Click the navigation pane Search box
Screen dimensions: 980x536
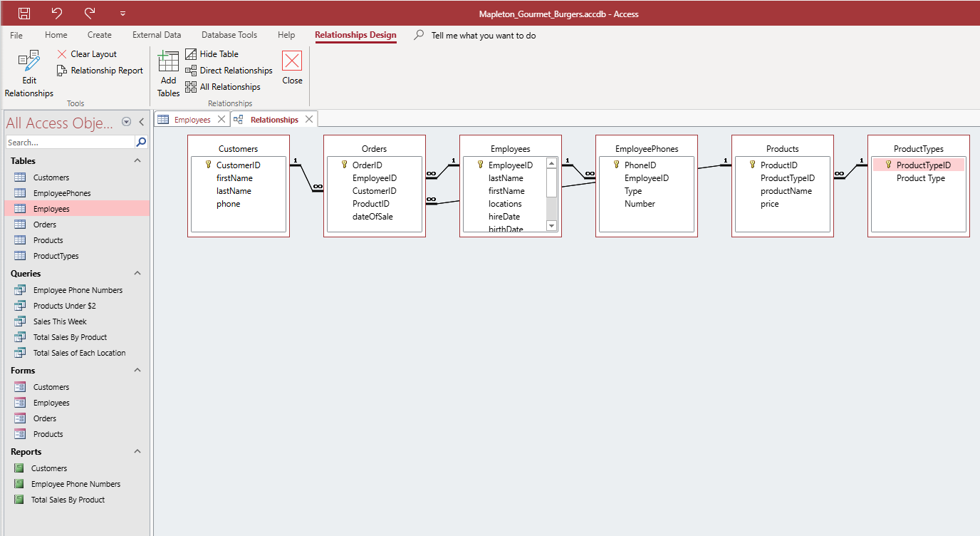pyautogui.click(x=70, y=143)
